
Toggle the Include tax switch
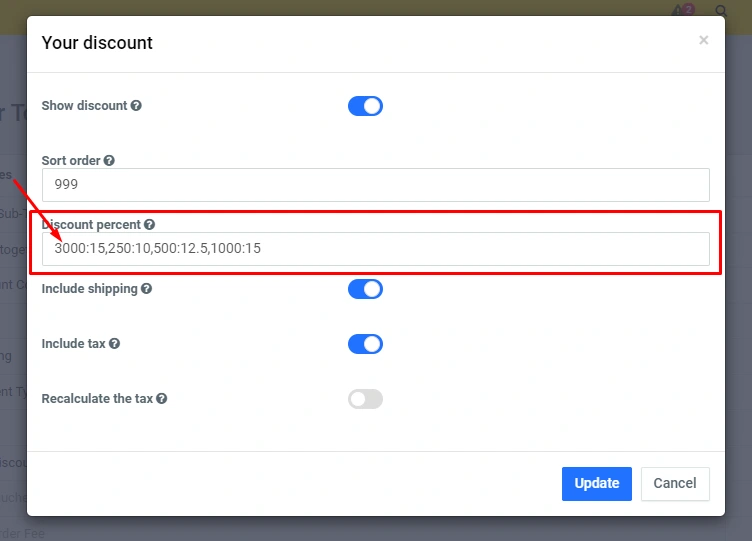[x=365, y=344]
